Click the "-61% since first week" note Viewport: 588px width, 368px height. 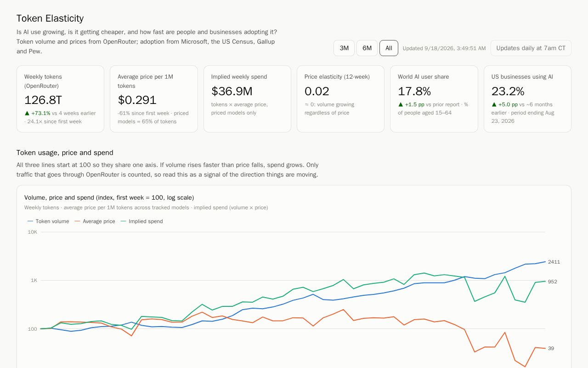[x=143, y=113]
